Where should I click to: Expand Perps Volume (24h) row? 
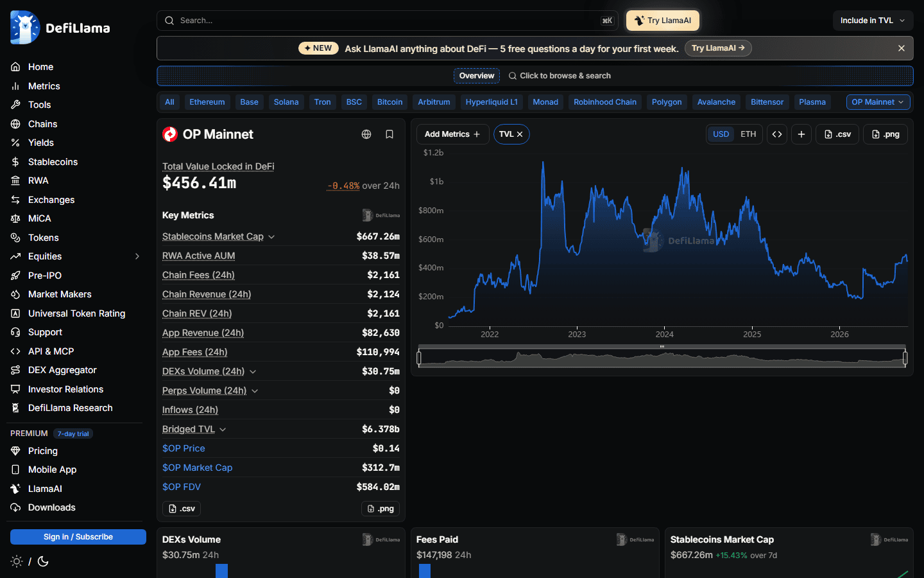[x=255, y=391]
